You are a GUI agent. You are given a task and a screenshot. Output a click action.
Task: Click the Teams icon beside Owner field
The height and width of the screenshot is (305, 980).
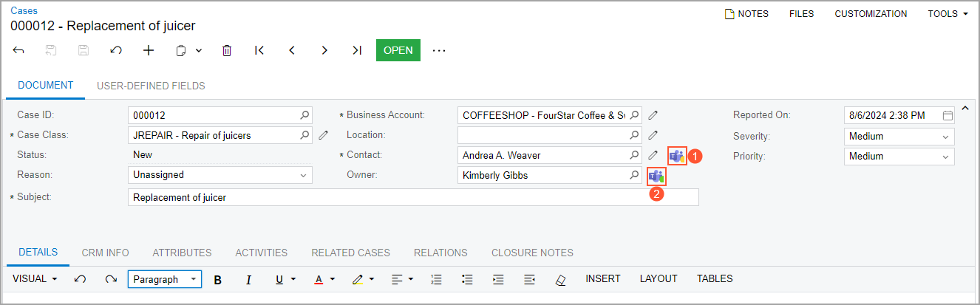click(x=656, y=176)
